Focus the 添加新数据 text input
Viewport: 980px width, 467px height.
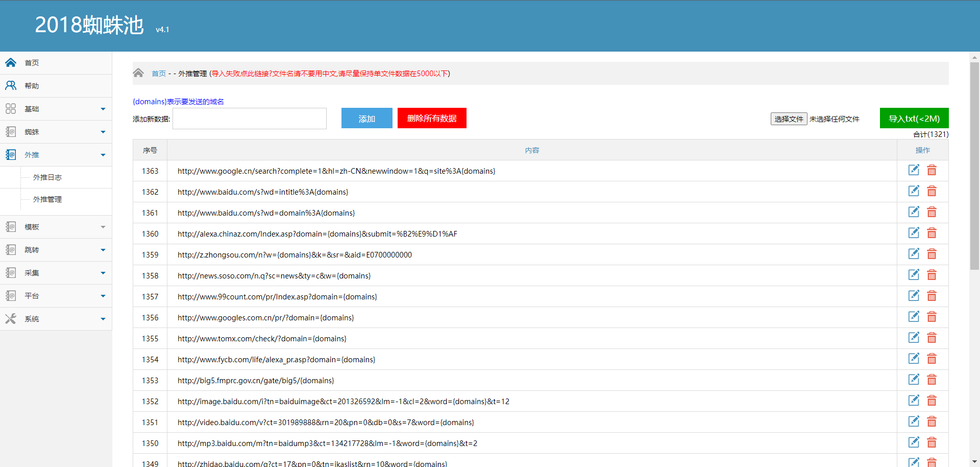[250, 119]
